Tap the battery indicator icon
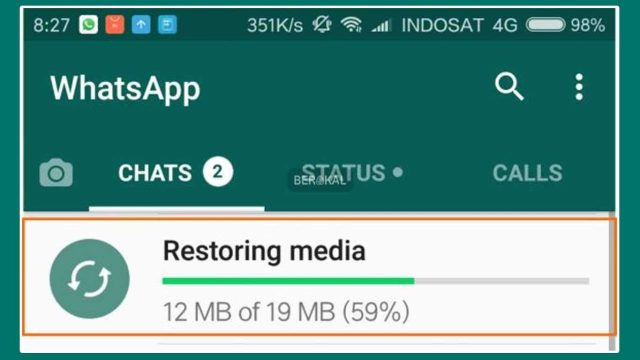 point(546,25)
